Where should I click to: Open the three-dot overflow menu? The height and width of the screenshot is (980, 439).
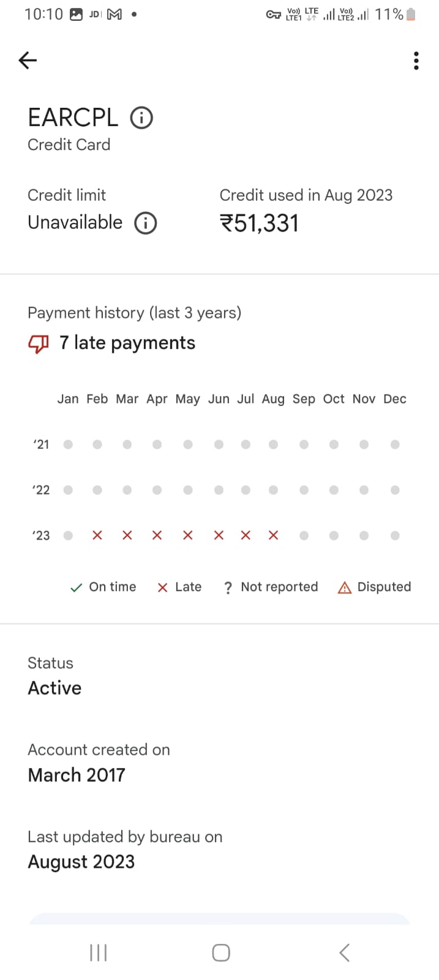point(416,61)
